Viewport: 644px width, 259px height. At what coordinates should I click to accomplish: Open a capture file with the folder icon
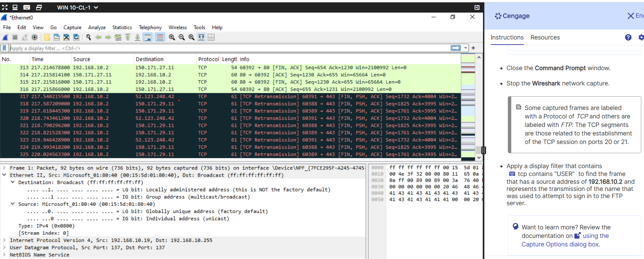tap(47, 37)
